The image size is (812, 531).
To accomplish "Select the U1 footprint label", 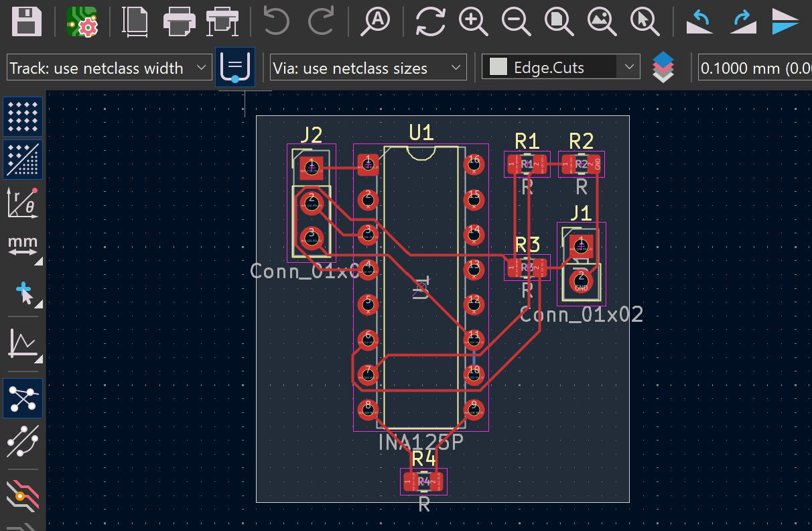I will (421, 133).
